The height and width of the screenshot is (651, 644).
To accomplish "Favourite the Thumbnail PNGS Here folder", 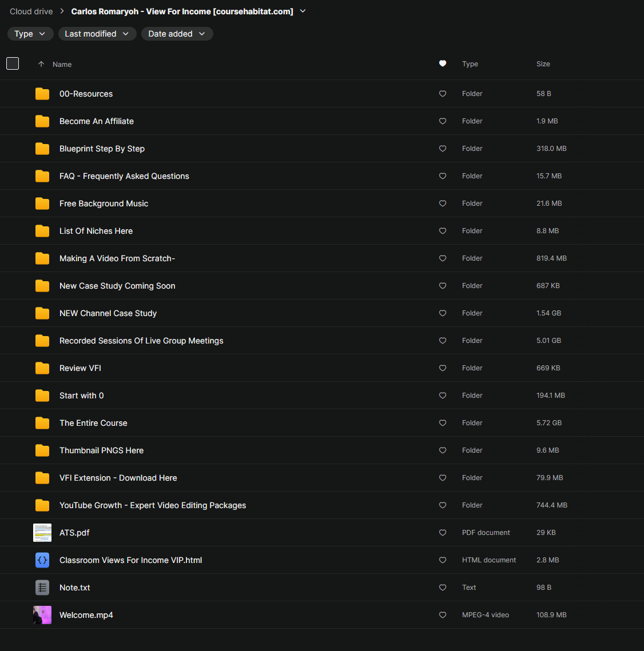I will point(443,450).
